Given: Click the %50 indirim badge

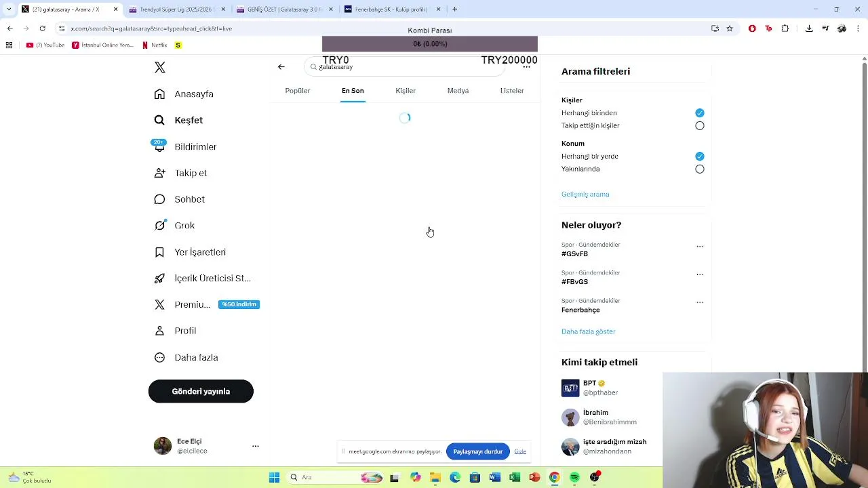Looking at the screenshot, I should point(239,305).
